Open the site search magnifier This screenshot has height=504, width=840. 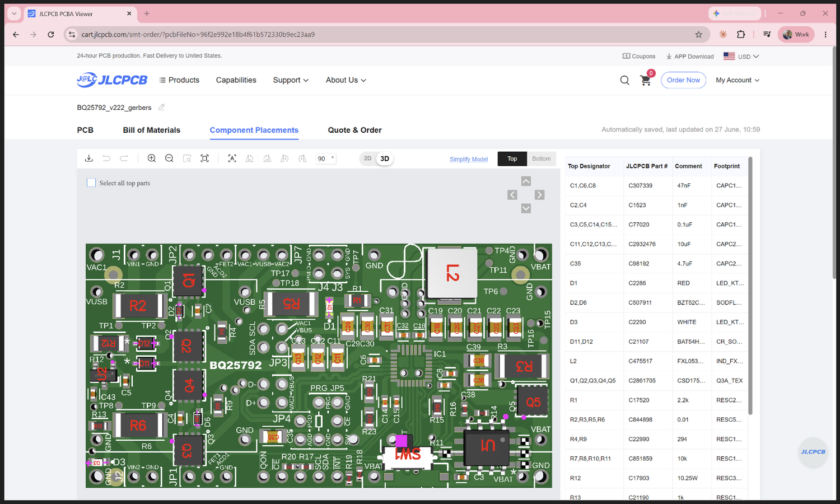pos(625,80)
